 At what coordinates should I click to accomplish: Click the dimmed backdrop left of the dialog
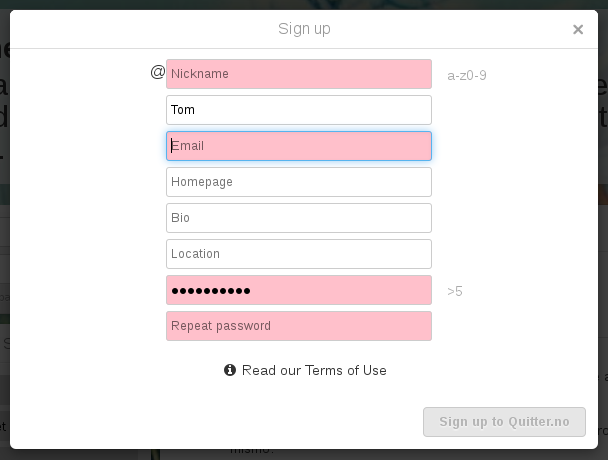(x=5, y=233)
